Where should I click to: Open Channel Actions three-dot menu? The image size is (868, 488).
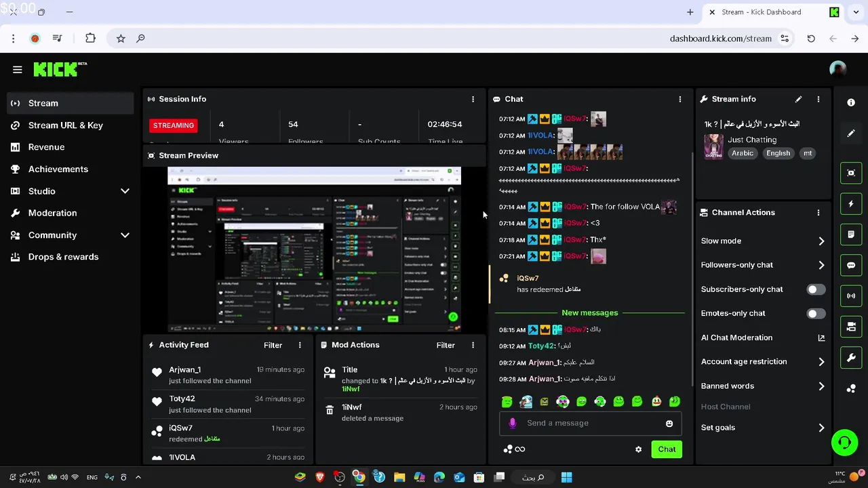818,212
